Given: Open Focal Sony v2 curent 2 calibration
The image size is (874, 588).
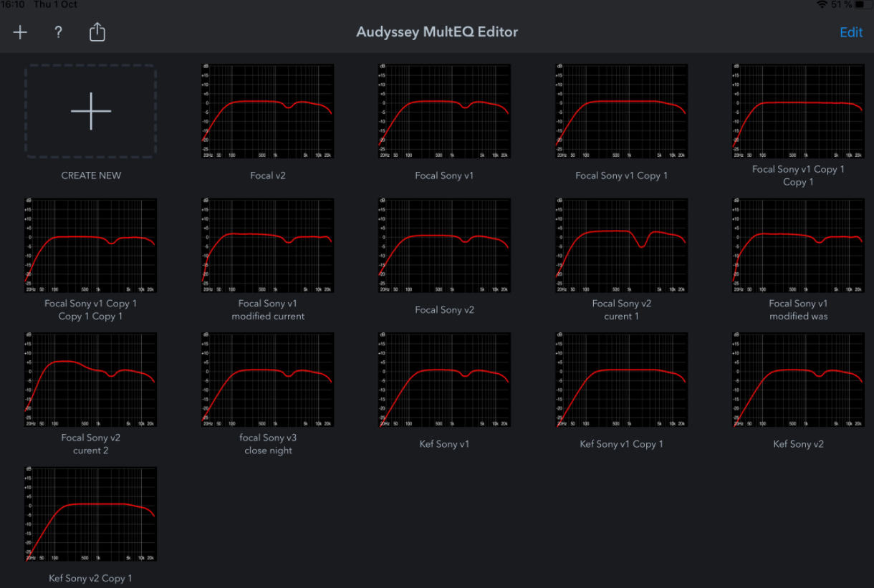Looking at the screenshot, I should 91,380.
